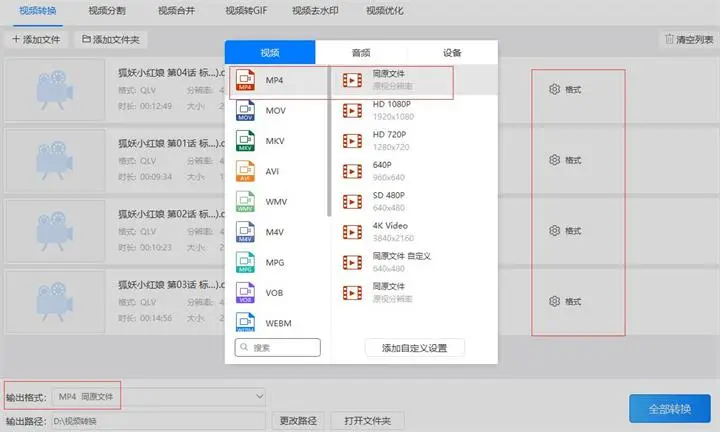Open the 视频优化 tab
Image resolution: width=720 pixels, height=432 pixels.
click(x=385, y=10)
